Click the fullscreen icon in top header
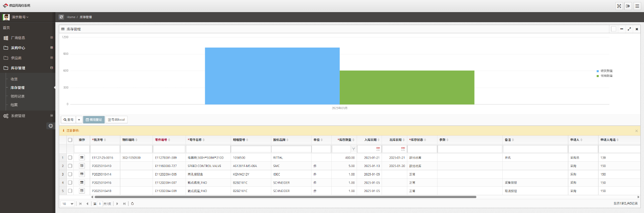Viewport: 644px width, 213px height. [x=619, y=6]
